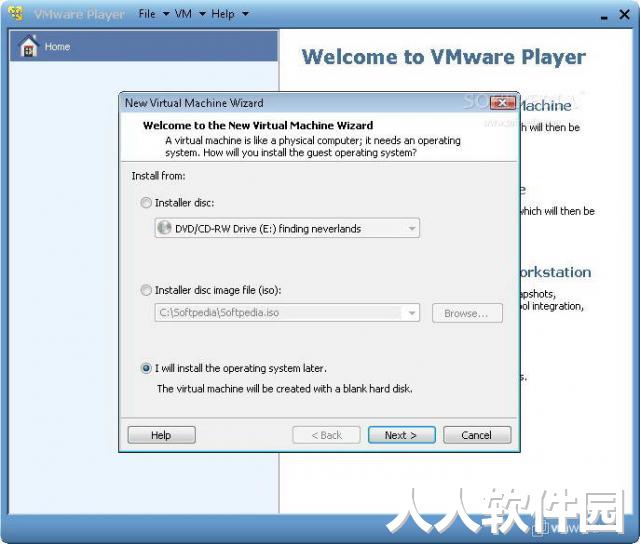Cancel the wizard

pyautogui.click(x=477, y=435)
